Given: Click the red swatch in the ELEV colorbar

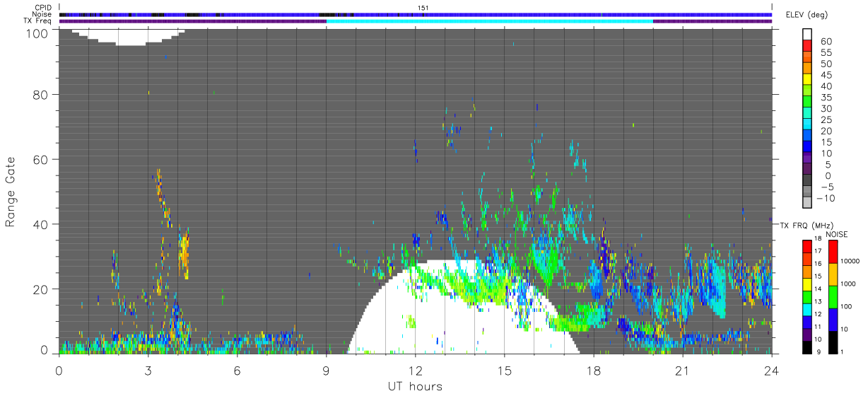Looking at the screenshot, I should point(807,45).
